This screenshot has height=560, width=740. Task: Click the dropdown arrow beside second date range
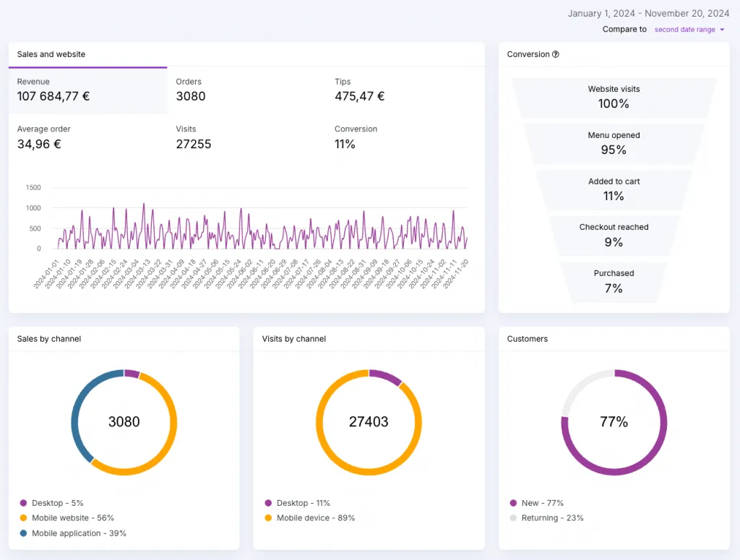click(x=722, y=29)
